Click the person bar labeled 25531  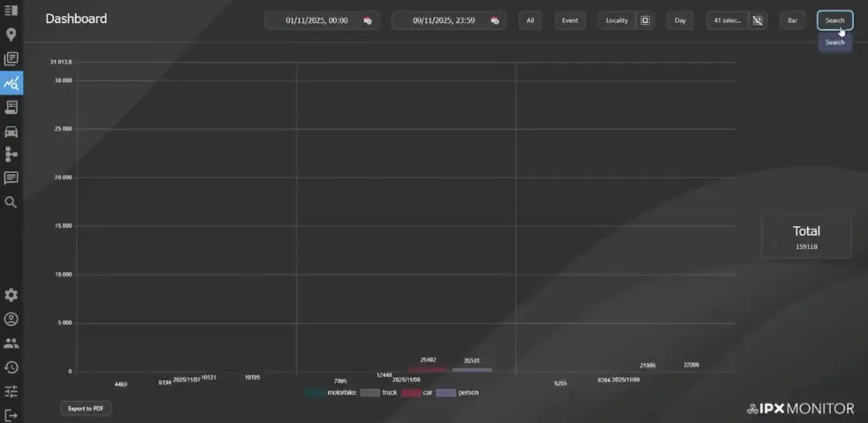click(x=472, y=370)
